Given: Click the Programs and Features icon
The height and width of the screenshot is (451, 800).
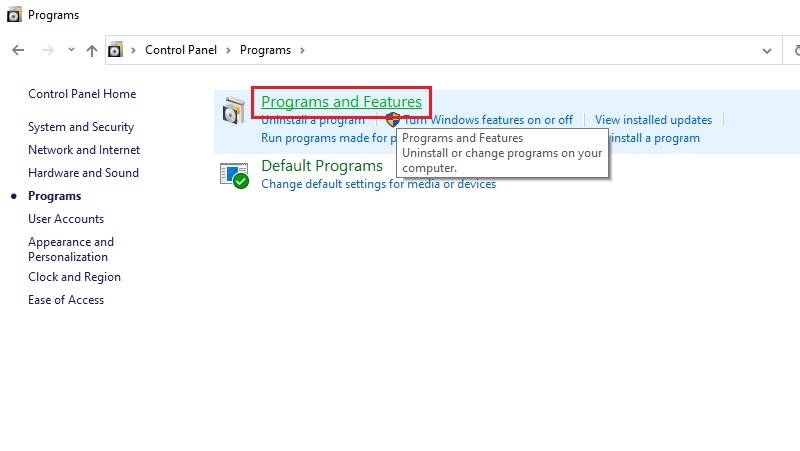Looking at the screenshot, I should [x=234, y=110].
